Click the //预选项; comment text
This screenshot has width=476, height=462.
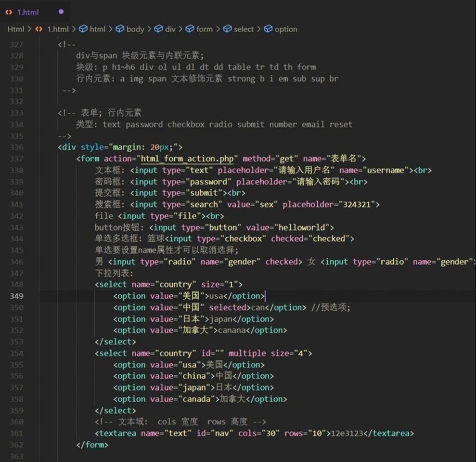pyautogui.click(x=331, y=307)
